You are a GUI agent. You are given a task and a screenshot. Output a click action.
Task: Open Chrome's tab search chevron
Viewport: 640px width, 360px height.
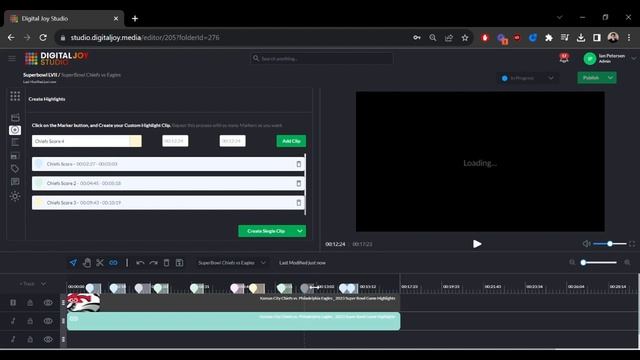[x=560, y=17]
